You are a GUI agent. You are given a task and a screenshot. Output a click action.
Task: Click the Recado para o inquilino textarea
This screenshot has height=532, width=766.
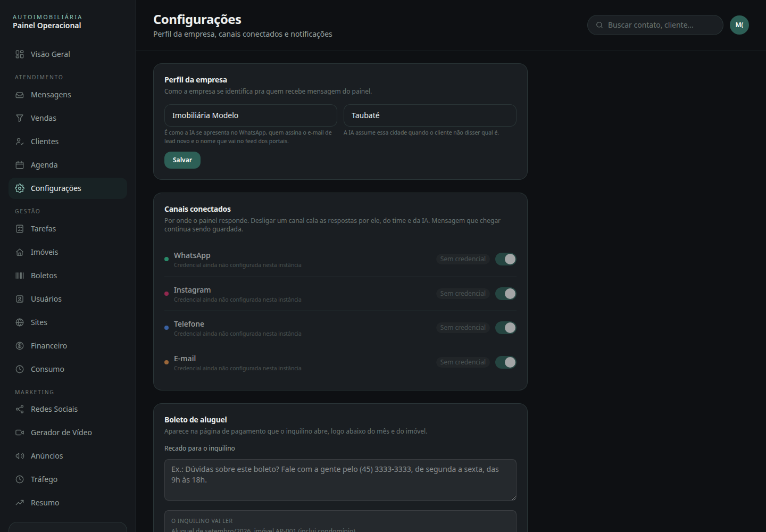340,480
